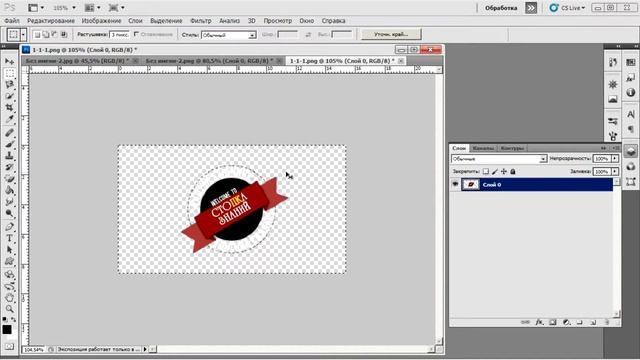Select the Dodge tool
Viewport: 640px width, 360px height.
9,213
